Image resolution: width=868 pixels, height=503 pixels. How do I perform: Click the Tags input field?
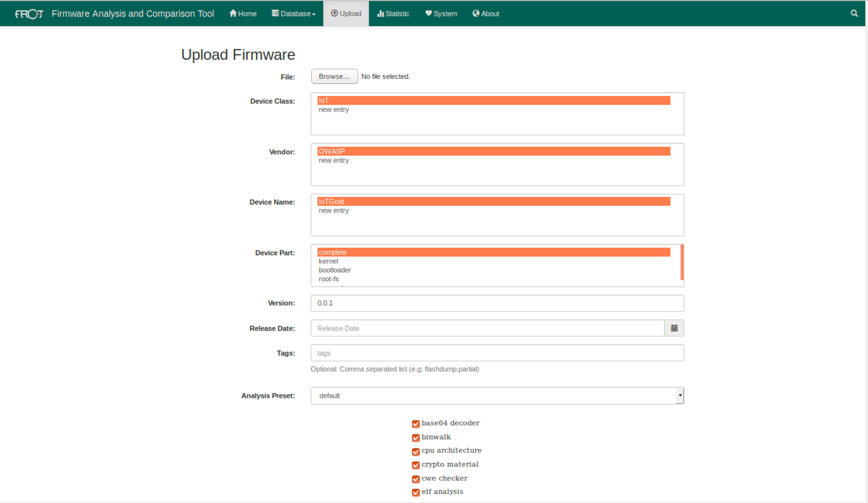pos(497,353)
